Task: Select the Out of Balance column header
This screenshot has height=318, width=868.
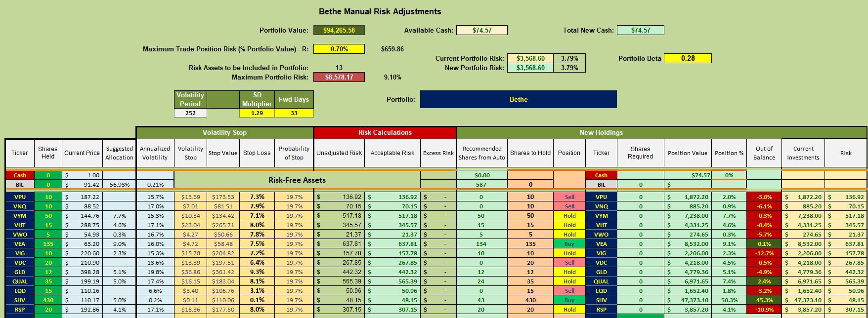Action: click(764, 153)
